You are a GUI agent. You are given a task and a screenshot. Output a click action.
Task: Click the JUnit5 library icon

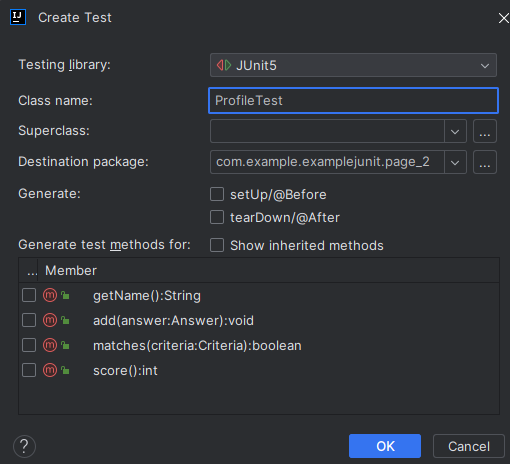224,65
